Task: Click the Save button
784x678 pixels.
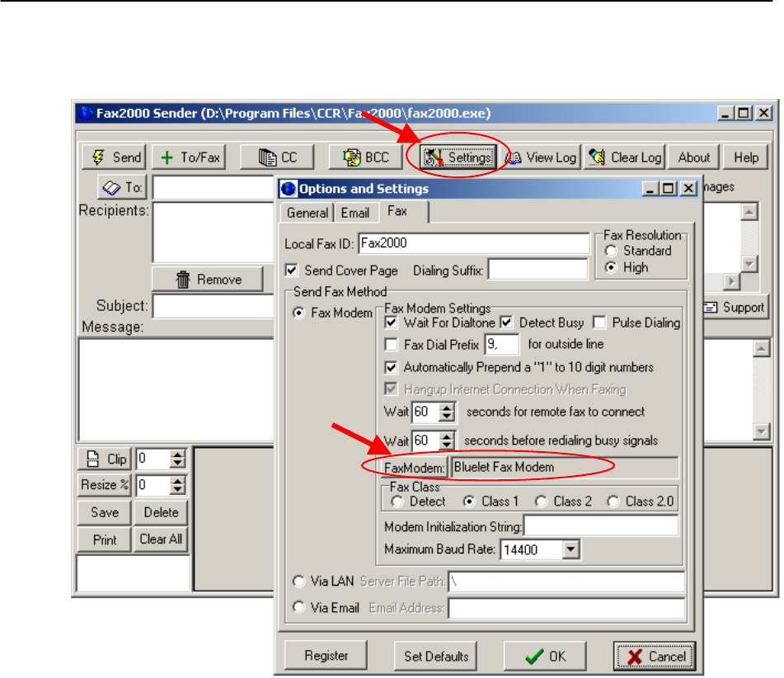Action: [105, 512]
